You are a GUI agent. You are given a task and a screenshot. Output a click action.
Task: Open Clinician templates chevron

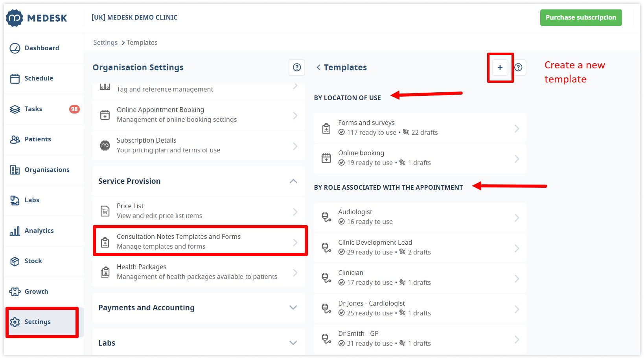click(517, 278)
